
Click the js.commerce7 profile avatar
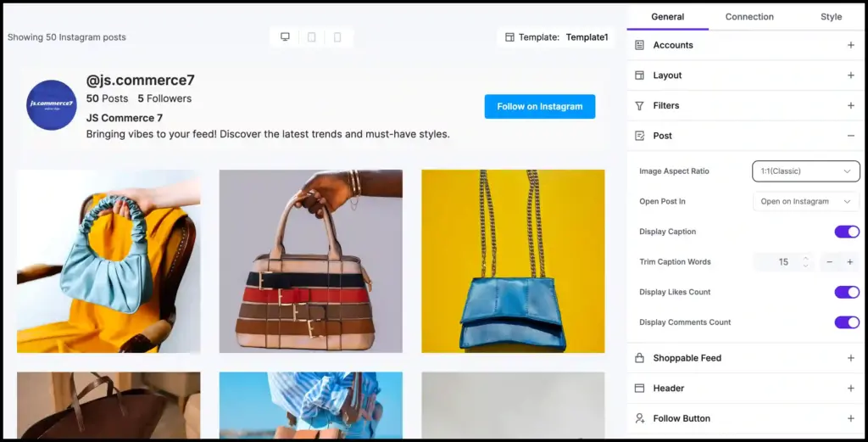click(x=52, y=104)
